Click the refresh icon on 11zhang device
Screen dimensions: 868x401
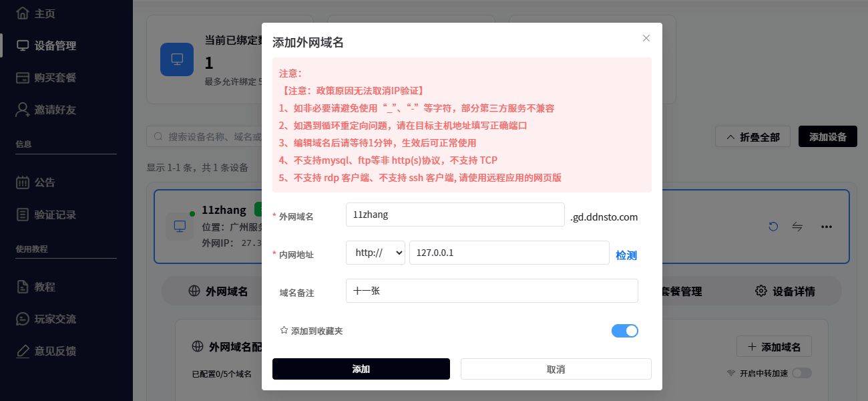pyautogui.click(x=773, y=227)
